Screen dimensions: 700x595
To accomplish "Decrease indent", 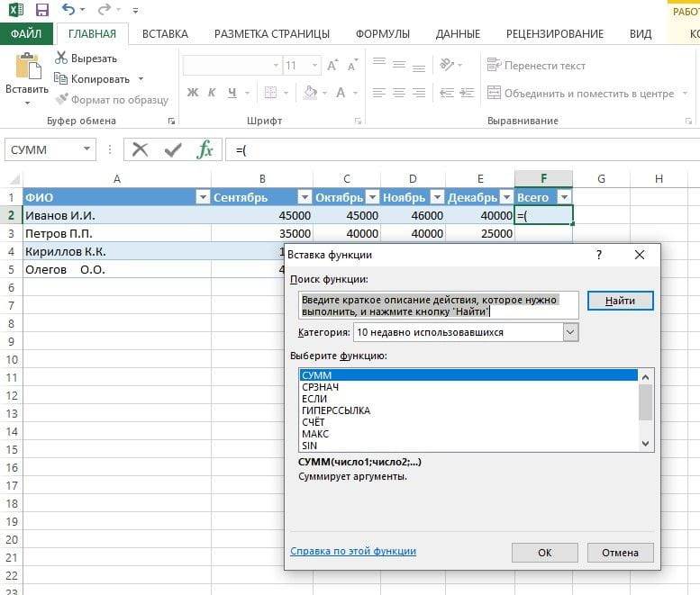I will point(447,93).
